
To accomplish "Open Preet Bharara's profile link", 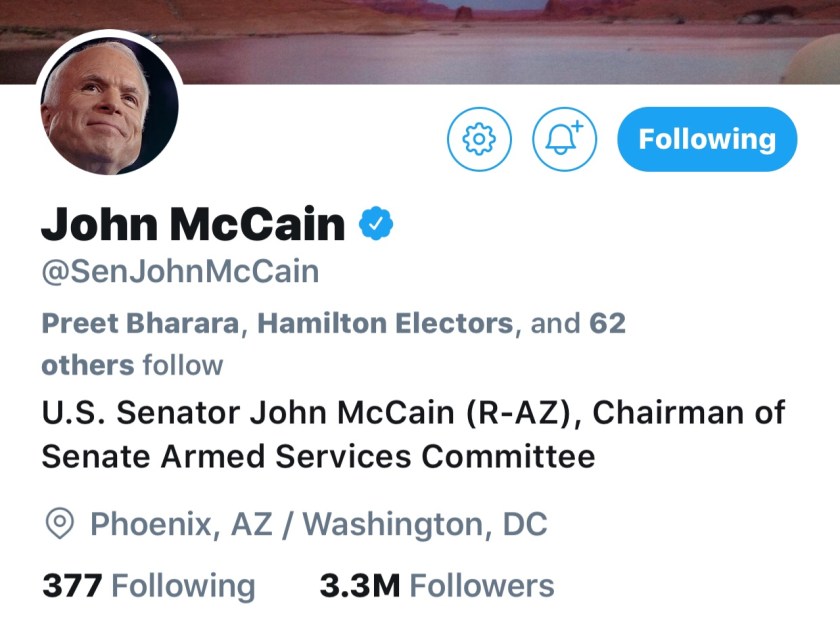I will [141, 324].
